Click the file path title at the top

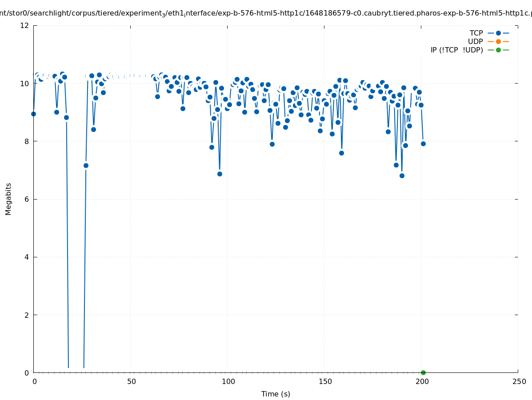(x=266, y=13)
